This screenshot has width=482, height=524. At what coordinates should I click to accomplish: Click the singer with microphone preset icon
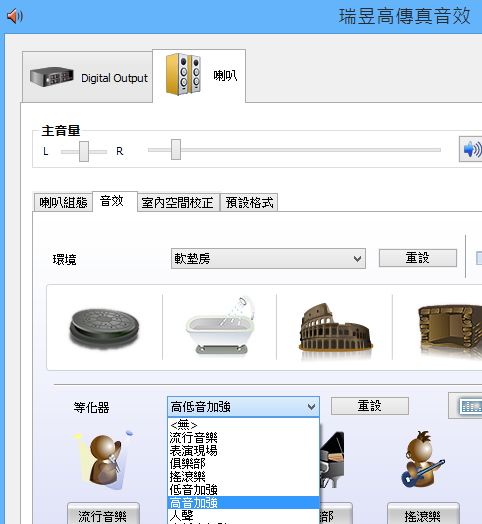coord(104,460)
